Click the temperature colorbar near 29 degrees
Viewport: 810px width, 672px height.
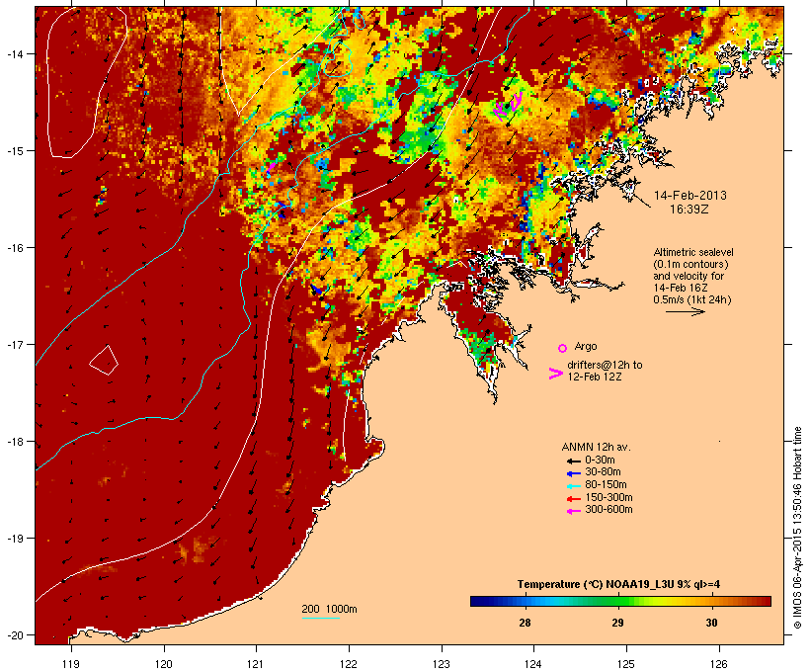pyautogui.click(x=617, y=601)
